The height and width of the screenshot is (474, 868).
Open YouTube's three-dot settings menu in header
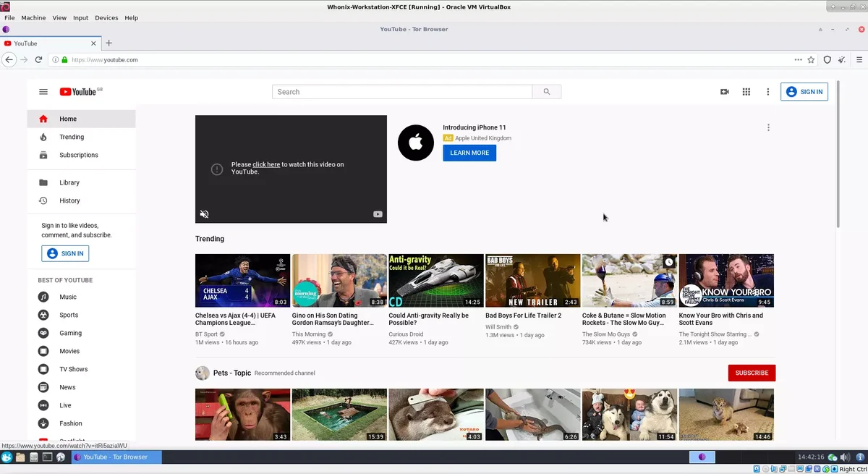pos(767,91)
